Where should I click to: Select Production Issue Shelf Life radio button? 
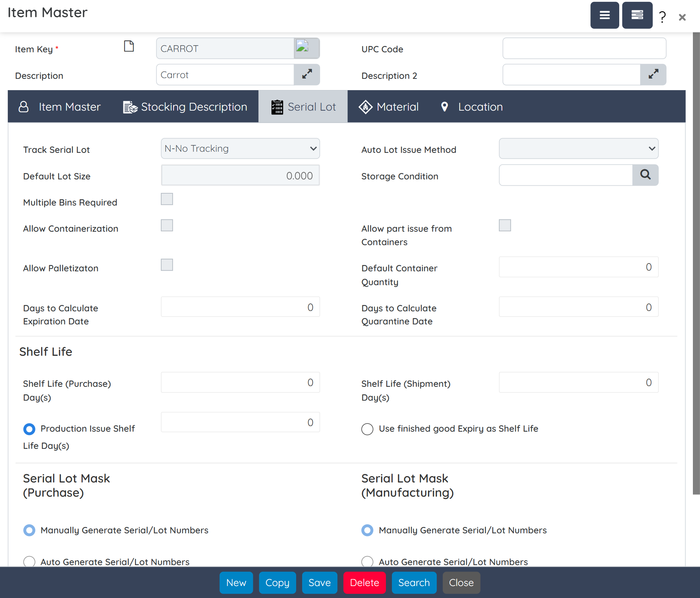tap(29, 429)
